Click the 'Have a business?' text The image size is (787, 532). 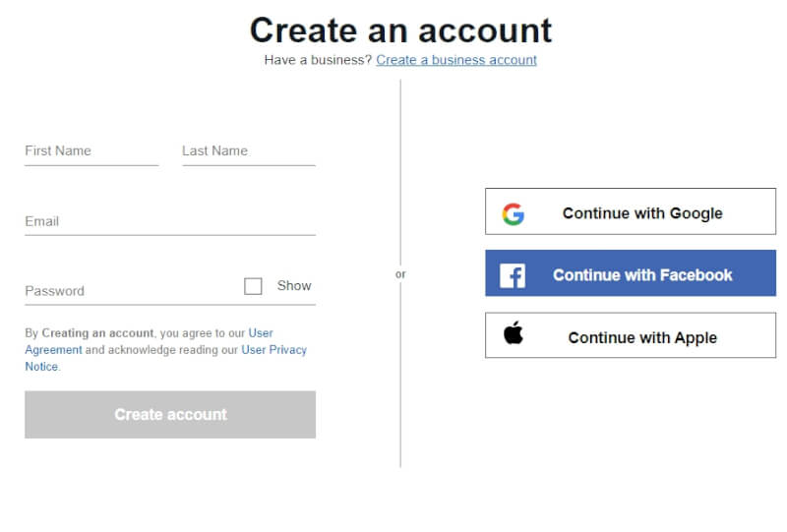pos(318,60)
